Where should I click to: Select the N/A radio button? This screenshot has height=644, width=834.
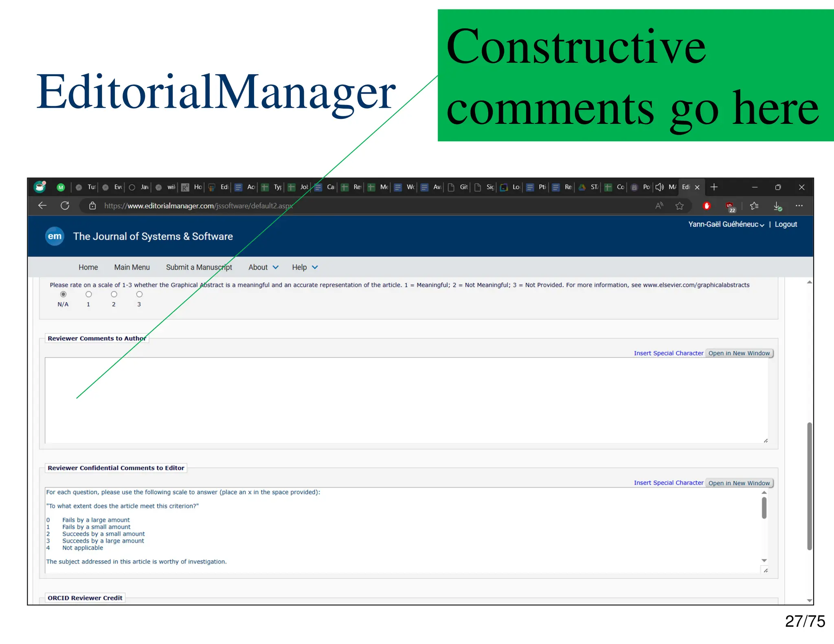(x=63, y=294)
